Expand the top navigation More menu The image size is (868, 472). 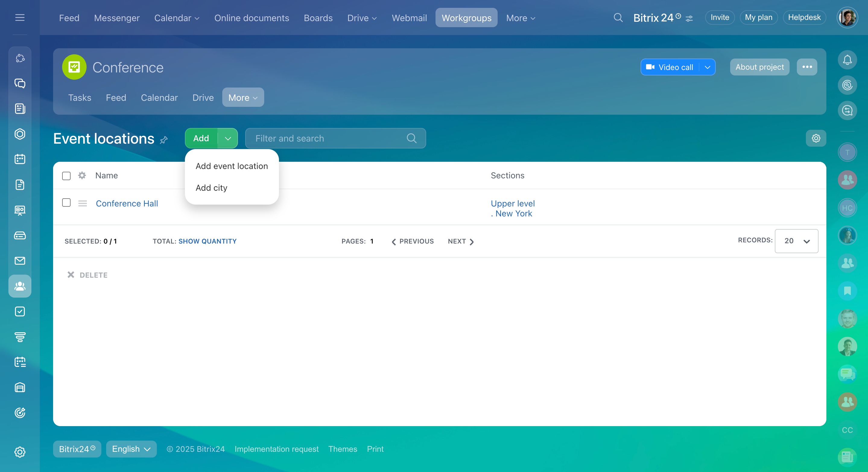click(x=521, y=18)
